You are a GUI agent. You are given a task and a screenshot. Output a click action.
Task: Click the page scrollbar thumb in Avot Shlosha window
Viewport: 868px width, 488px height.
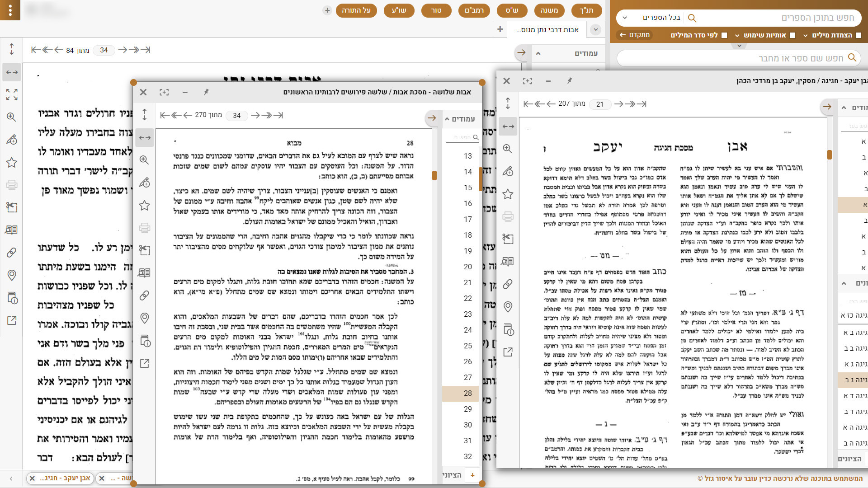pos(434,175)
